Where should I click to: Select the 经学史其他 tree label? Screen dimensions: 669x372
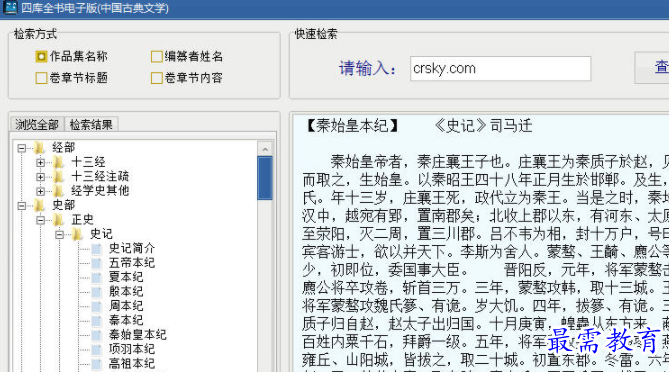pyautogui.click(x=100, y=191)
